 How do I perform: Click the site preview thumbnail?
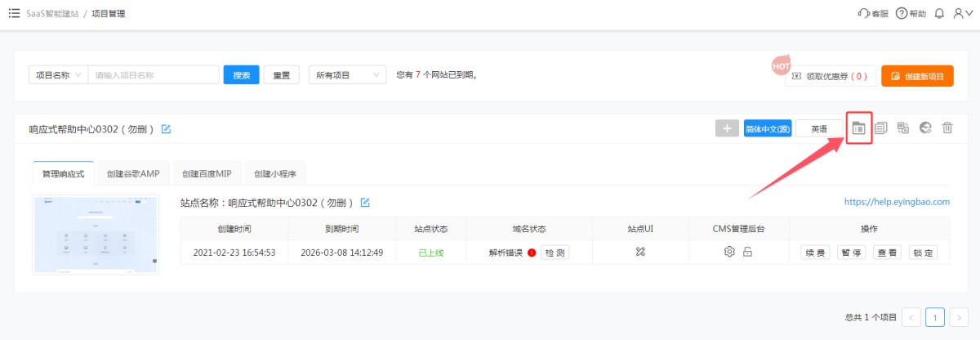[96, 235]
